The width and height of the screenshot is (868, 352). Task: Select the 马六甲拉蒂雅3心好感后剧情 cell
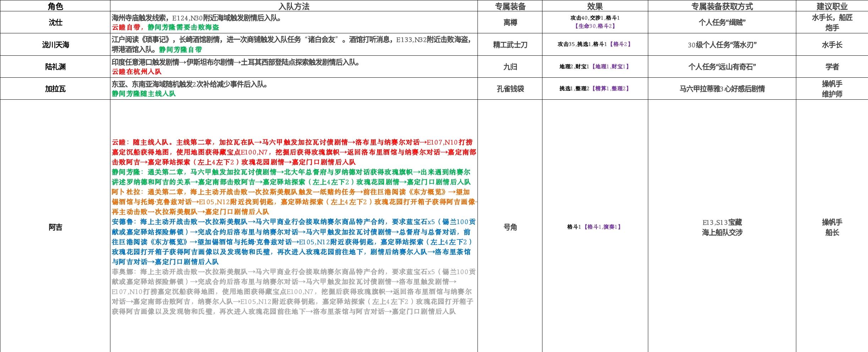pos(722,89)
